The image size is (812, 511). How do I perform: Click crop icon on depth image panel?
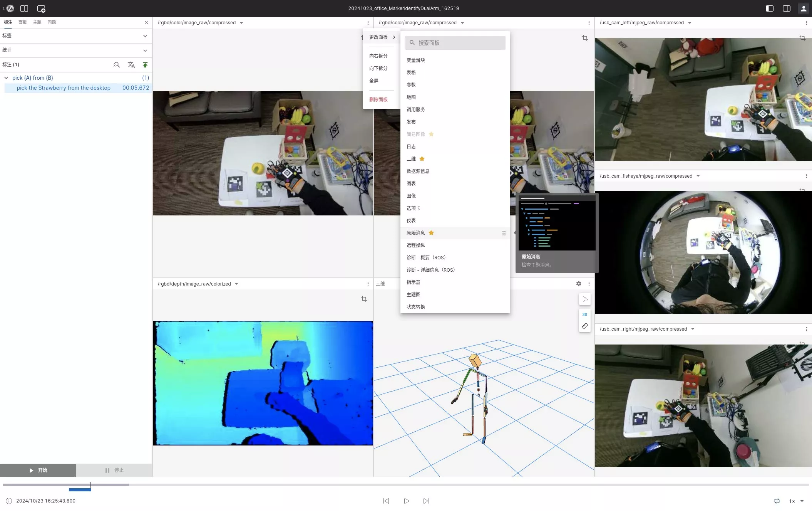tap(364, 299)
